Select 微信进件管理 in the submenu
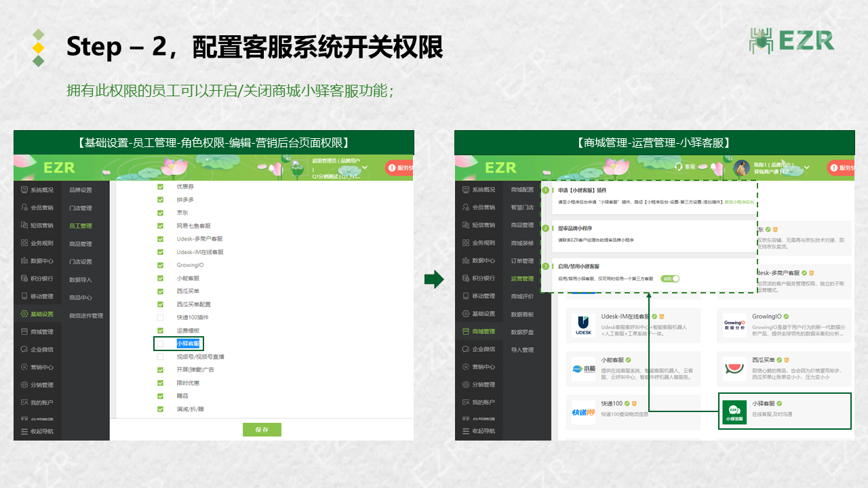 point(86,316)
